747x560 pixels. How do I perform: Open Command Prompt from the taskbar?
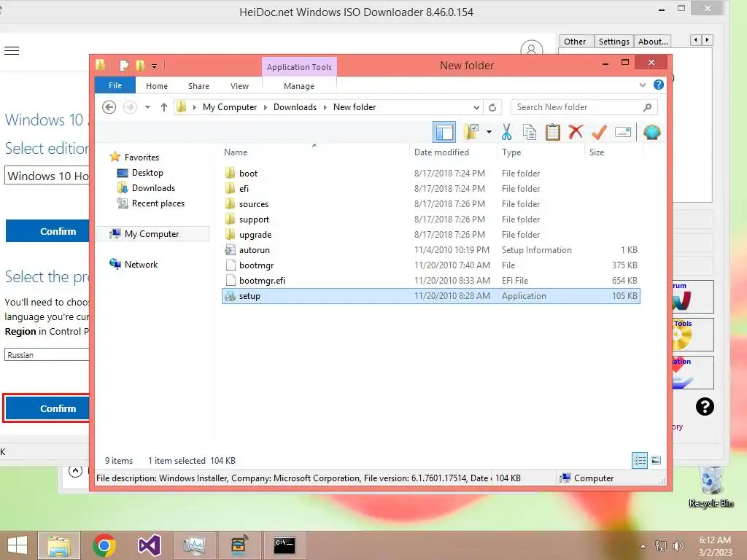(x=285, y=545)
